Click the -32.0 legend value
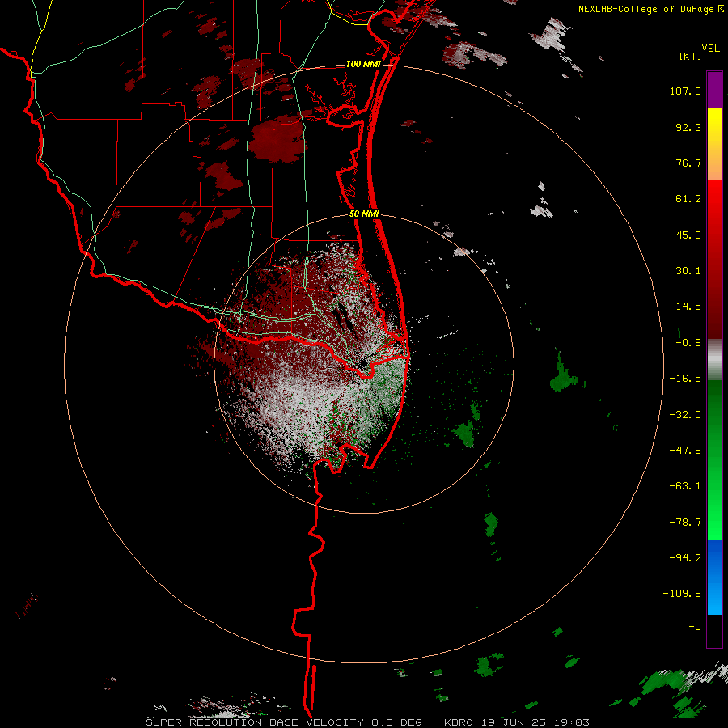Image resolution: width=728 pixels, height=728 pixels. click(x=685, y=415)
